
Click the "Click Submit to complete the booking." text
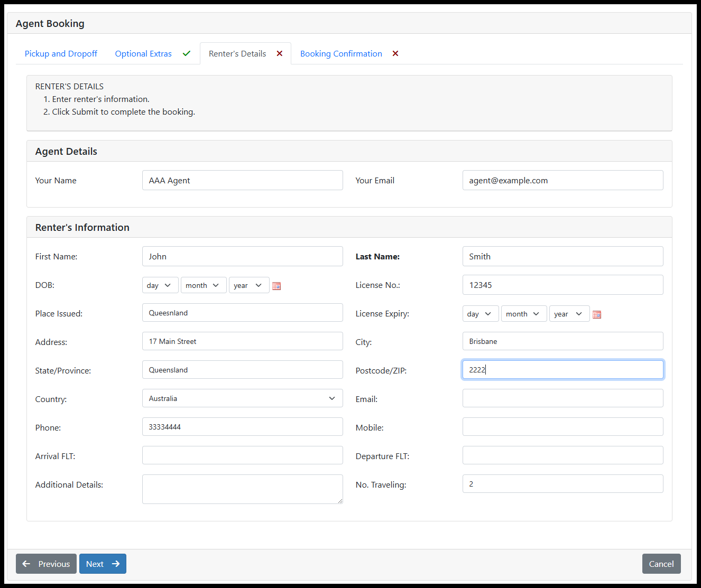(x=124, y=112)
